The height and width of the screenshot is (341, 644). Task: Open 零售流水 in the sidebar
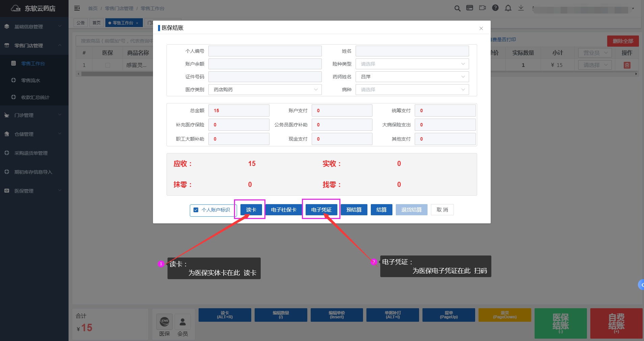[31, 80]
